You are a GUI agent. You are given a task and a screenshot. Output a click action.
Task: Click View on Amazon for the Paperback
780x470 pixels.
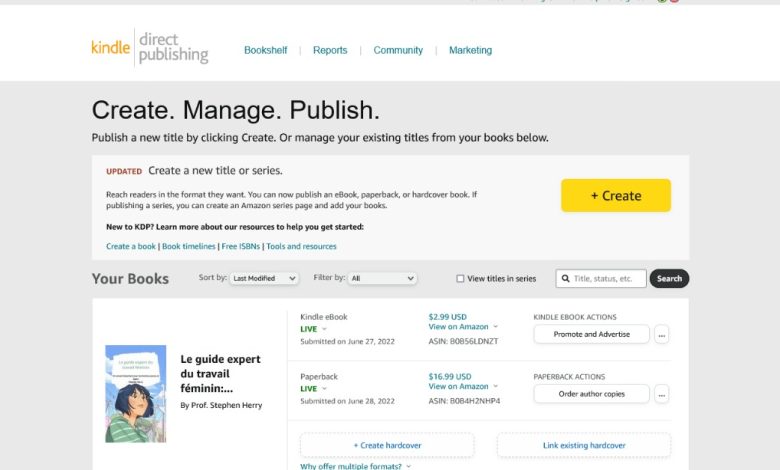point(458,386)
